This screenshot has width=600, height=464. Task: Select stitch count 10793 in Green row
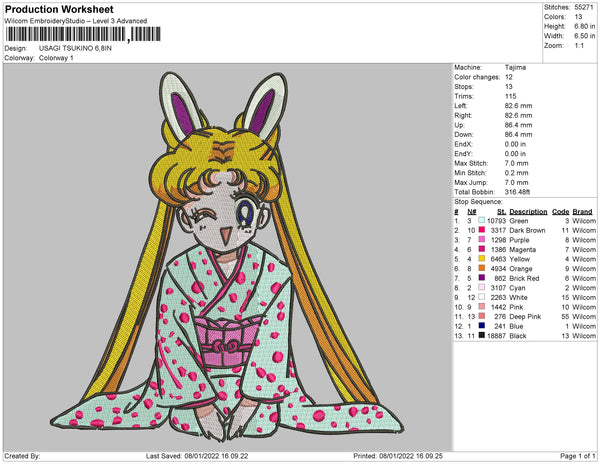tap(496, 221)
